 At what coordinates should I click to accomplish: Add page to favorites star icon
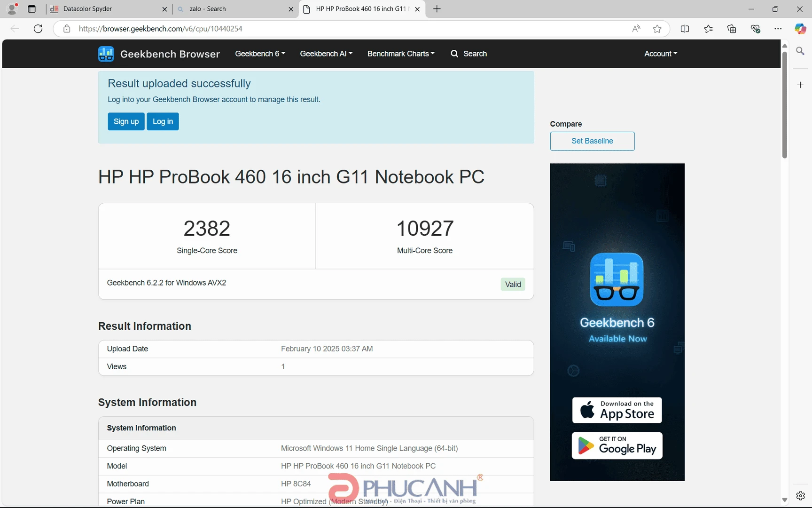[x=657, y=29]
